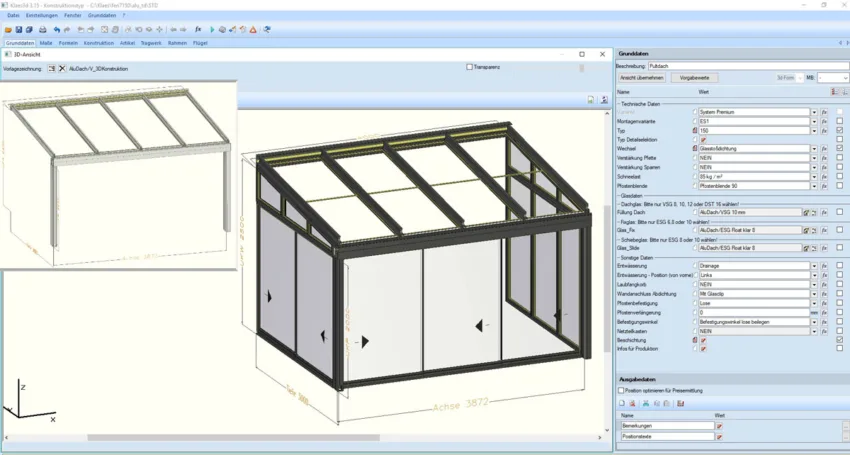Open the Laubfangkorb NEIN dropdown arrow
Viewport: 850px width, 455px height.
814,285
